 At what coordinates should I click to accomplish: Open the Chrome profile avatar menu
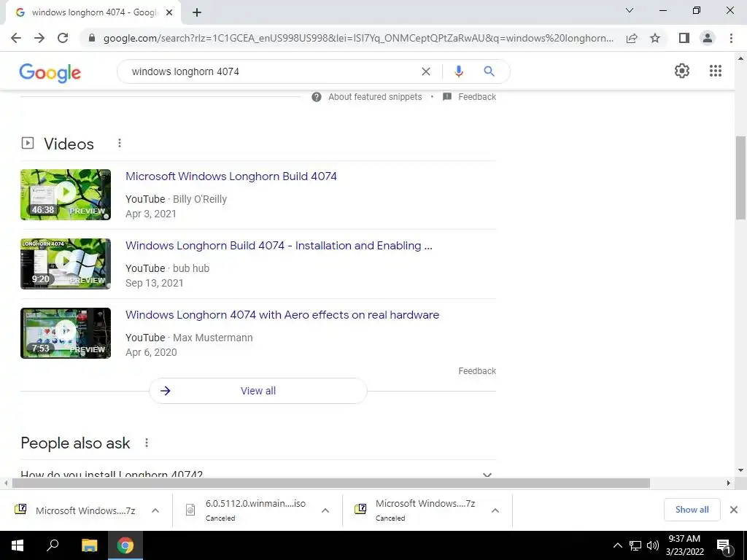point(708,38)
